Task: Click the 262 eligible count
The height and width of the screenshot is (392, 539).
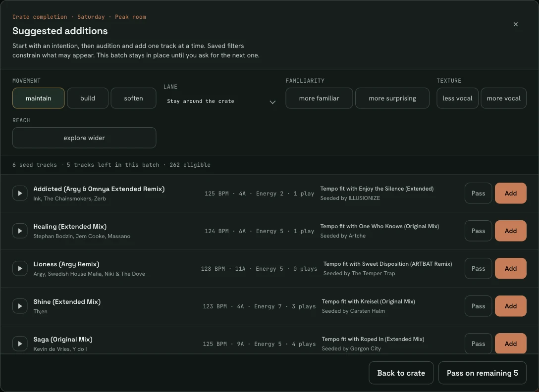Action: [190, 165]
